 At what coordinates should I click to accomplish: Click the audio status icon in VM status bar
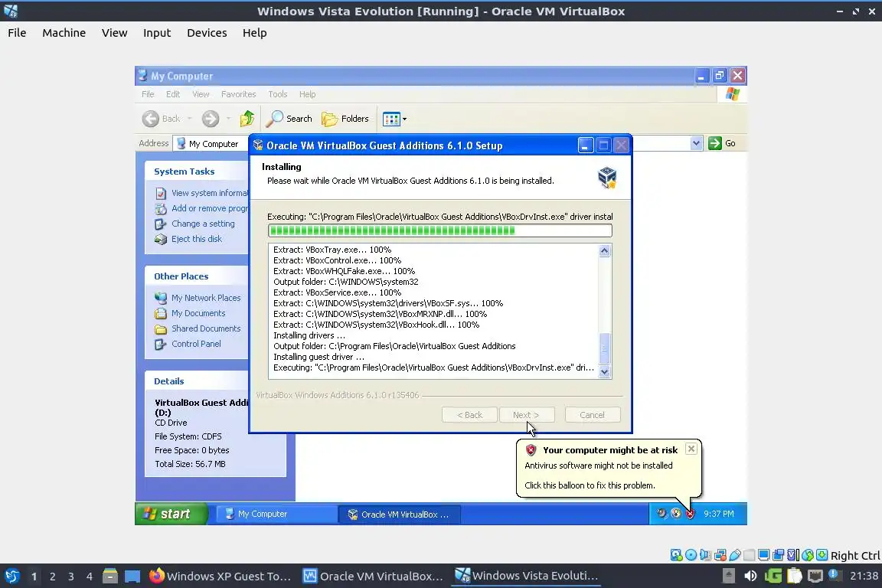click(705, 555)
